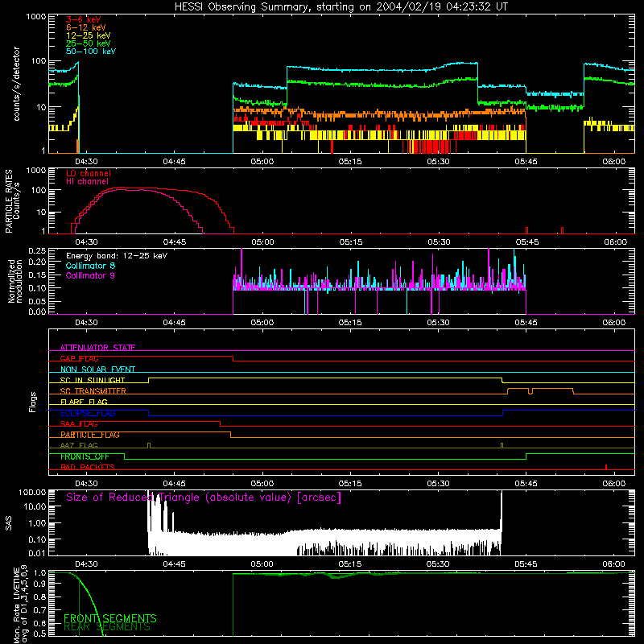Click the 0.25 value on the modulation axis
The height and width of the screenshot is (644, 644).
click(37, 251)
